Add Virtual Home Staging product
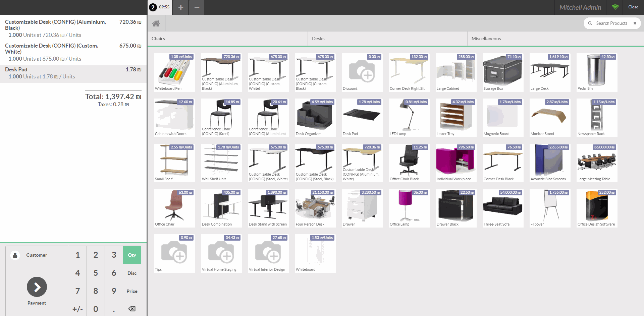644x316 pixels. point(221,253)
